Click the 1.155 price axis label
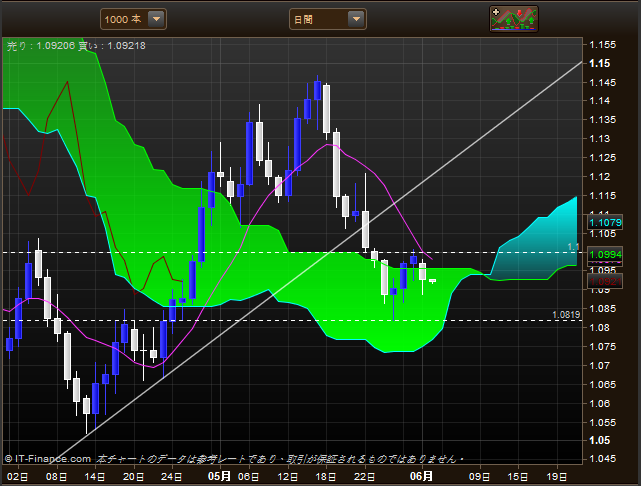 click(x=603, y=45)
